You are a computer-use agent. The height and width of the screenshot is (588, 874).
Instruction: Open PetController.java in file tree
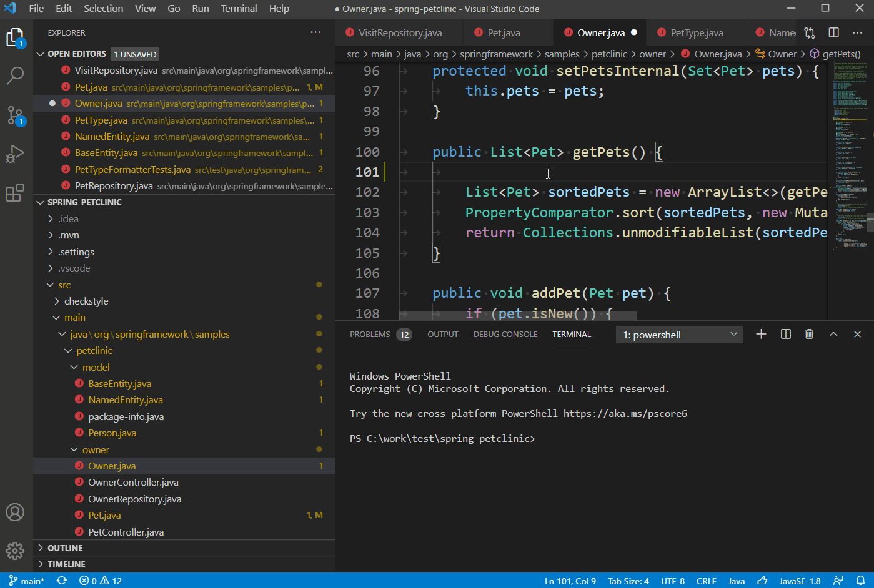click(126, 532)
